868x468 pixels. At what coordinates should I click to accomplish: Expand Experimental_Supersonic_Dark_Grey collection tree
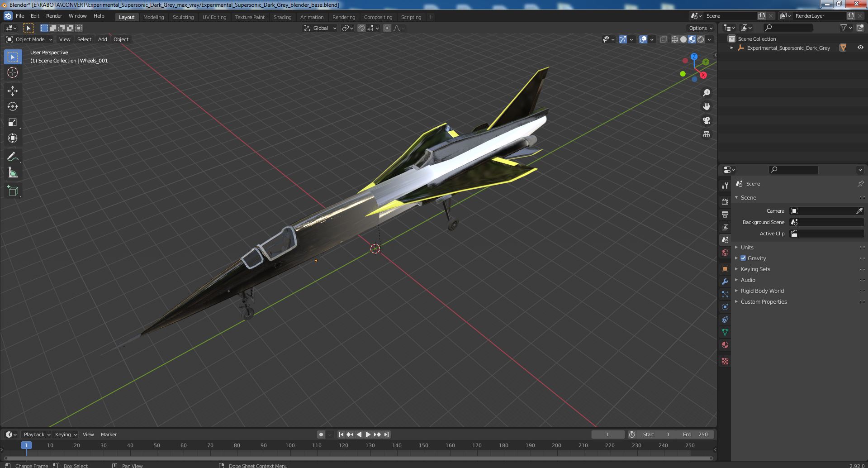(x=732, y=48)
